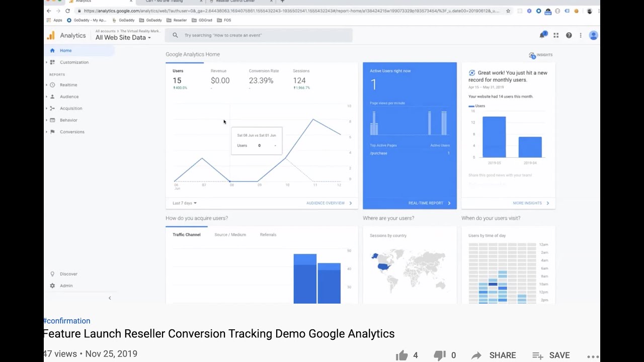This screenshot has height=362, width=644.
Task: Click the Behavior screen icon
Action: 52,120
